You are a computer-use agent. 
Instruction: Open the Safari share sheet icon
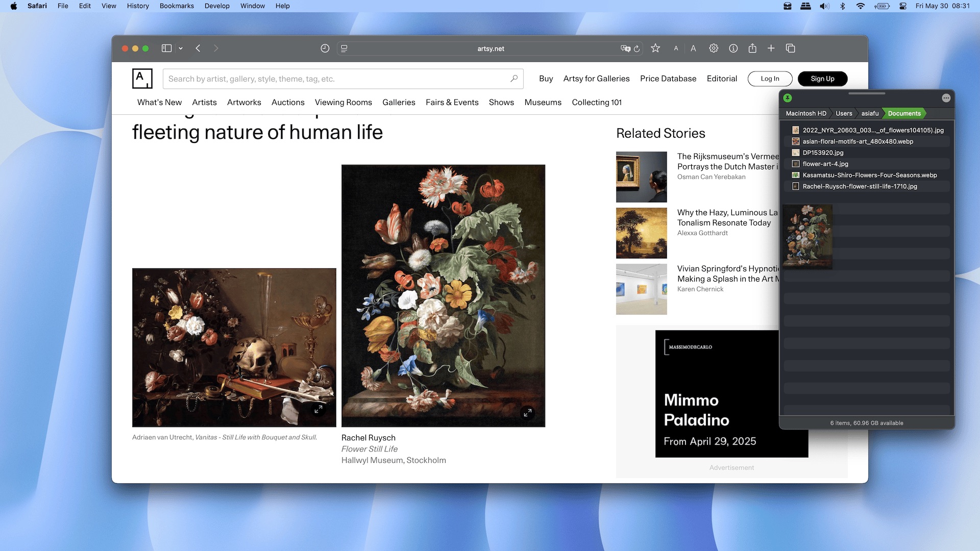752,48
